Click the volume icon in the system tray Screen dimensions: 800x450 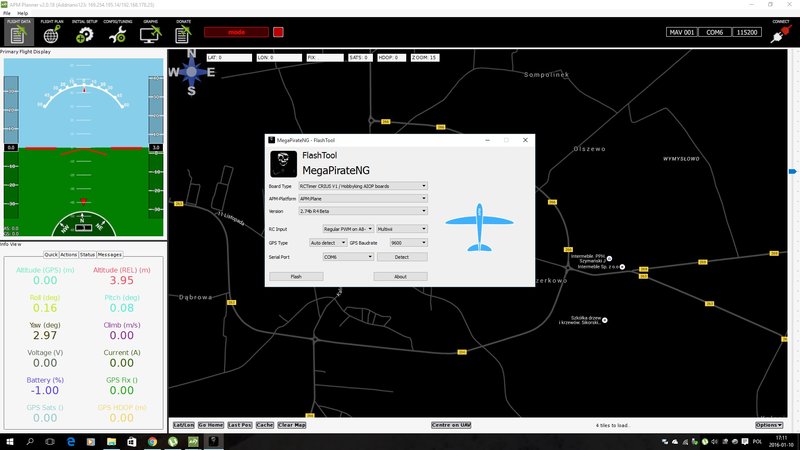(x=714, y=442)
